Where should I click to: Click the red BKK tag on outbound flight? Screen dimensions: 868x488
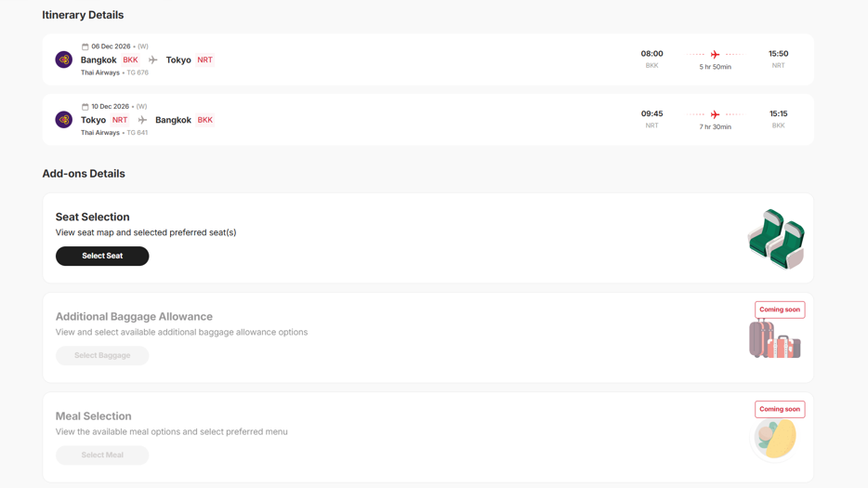point(131,59)
